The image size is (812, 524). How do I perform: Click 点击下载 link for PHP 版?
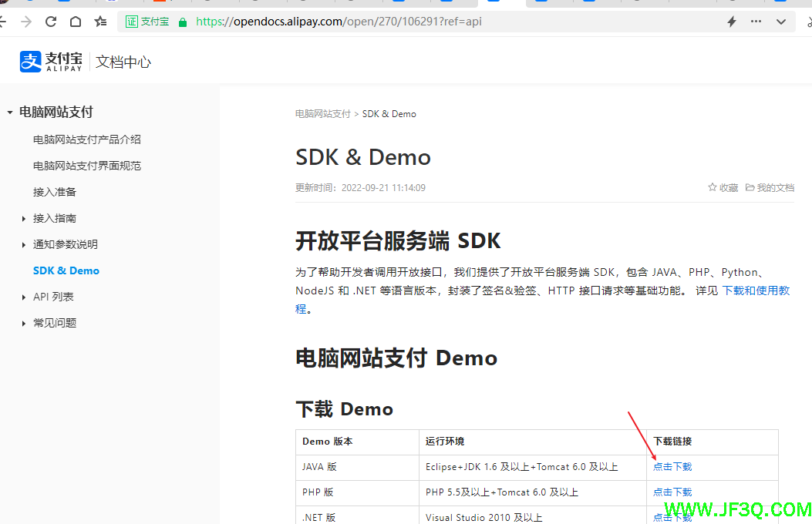coord(672,492)
